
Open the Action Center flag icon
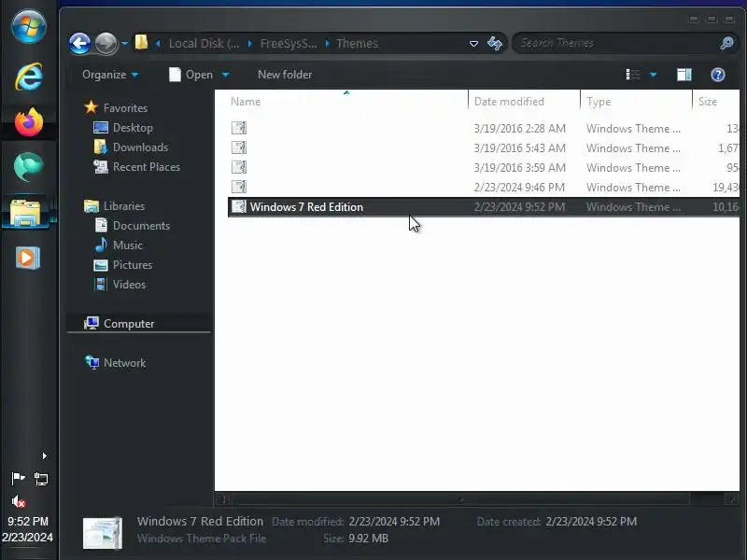[x=18, y=478]
